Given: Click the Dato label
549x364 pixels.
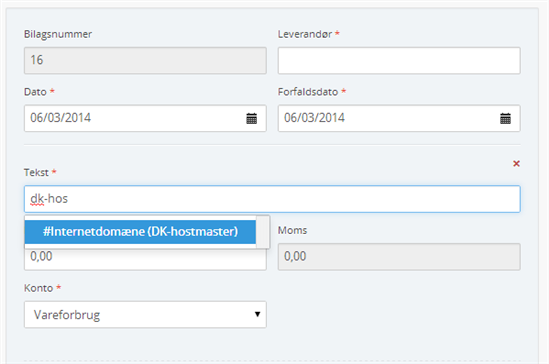Looking at the screenshot, I should (x=35, y=92).
